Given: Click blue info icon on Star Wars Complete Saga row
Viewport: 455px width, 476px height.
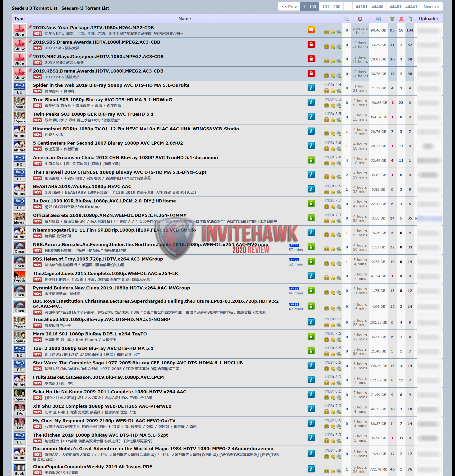Looking at the screenshot, I should pos(311,365).
